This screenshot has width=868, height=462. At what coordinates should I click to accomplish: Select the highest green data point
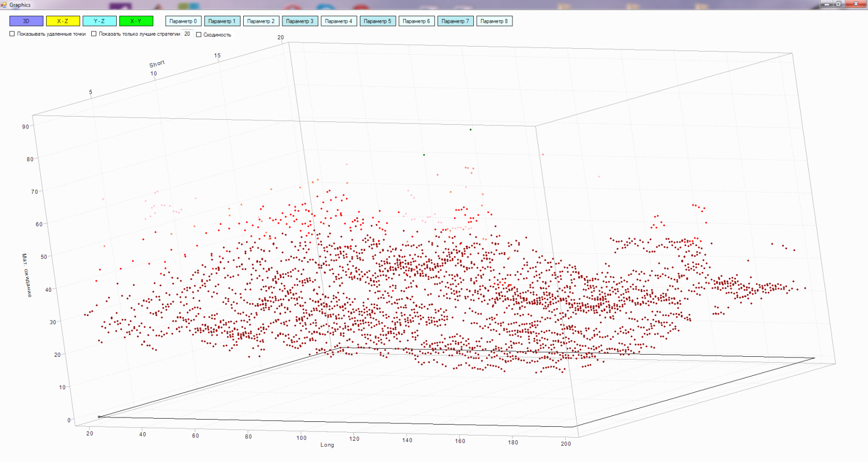click(471, 130)
